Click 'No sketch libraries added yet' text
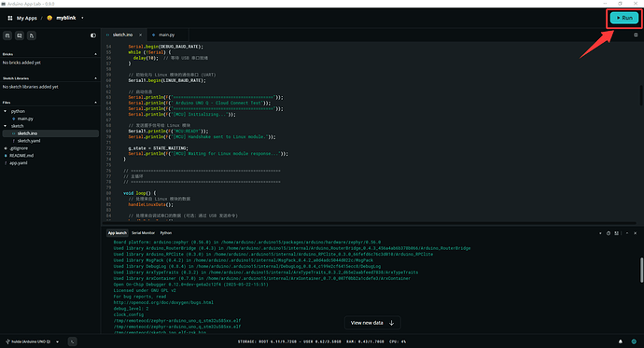This screenshot has height=348, width=644. tap(31, 87)
